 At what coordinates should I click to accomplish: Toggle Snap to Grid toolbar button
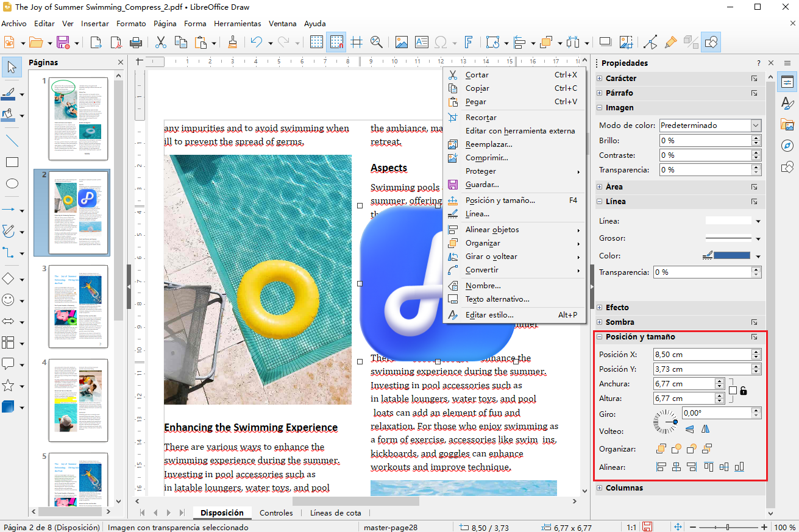coord(336,42)
